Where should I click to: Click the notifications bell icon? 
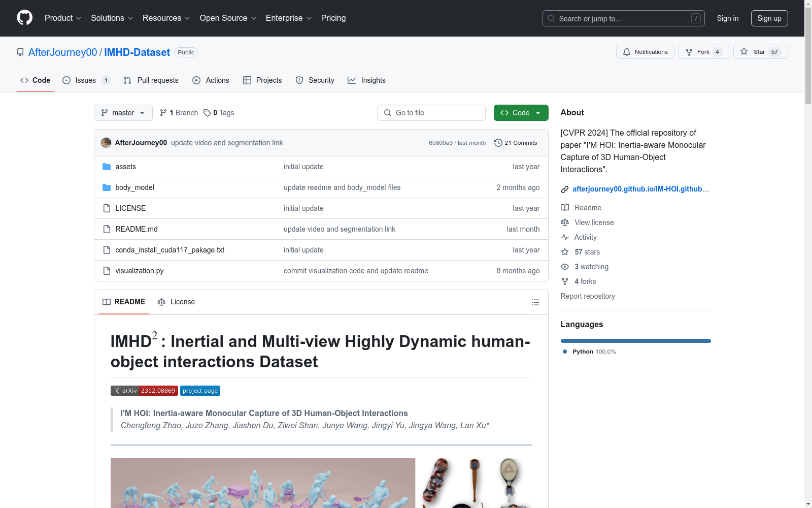pos(627,52)
